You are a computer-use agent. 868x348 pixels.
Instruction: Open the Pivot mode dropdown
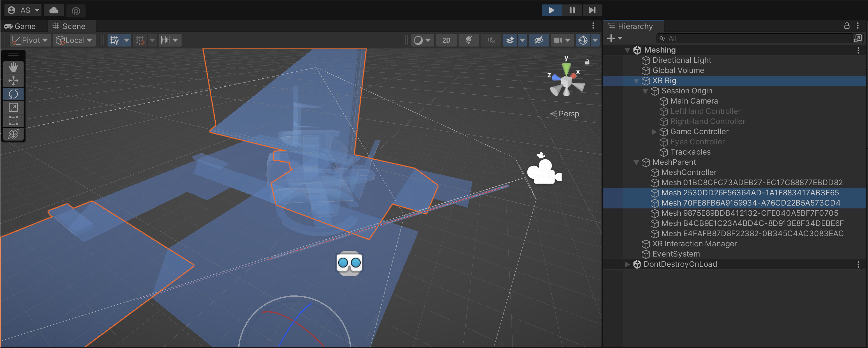click(30, 40)
